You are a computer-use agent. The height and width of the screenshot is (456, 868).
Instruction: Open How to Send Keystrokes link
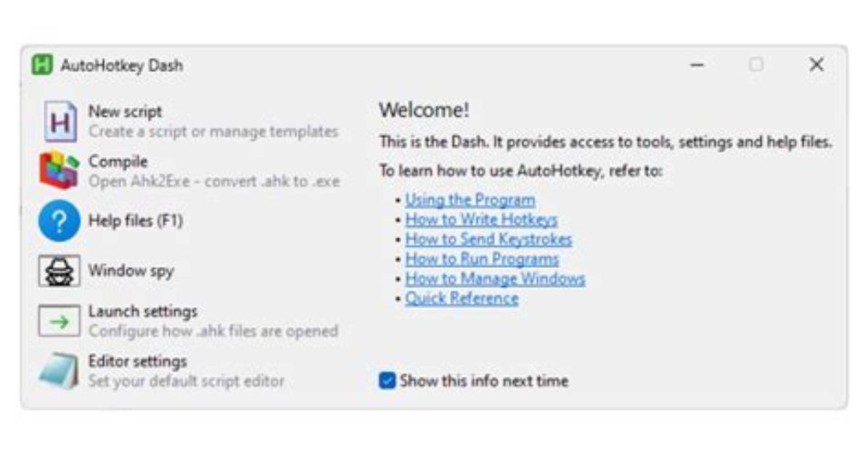(x=488, y=240)
